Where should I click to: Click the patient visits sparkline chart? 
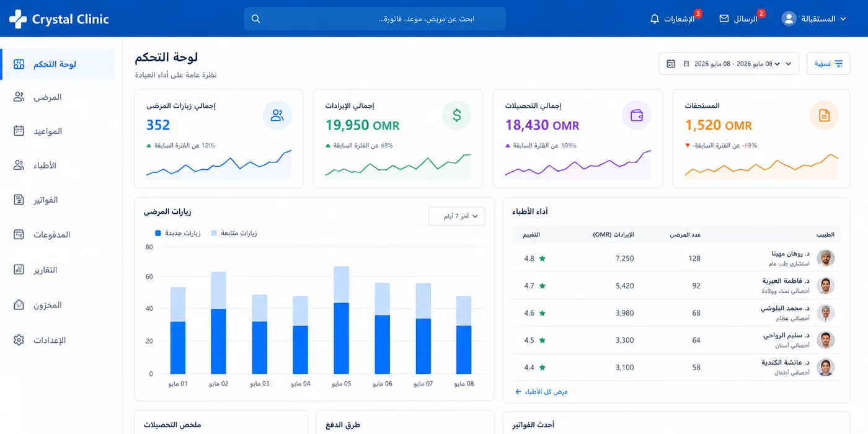tap(219, 164)
